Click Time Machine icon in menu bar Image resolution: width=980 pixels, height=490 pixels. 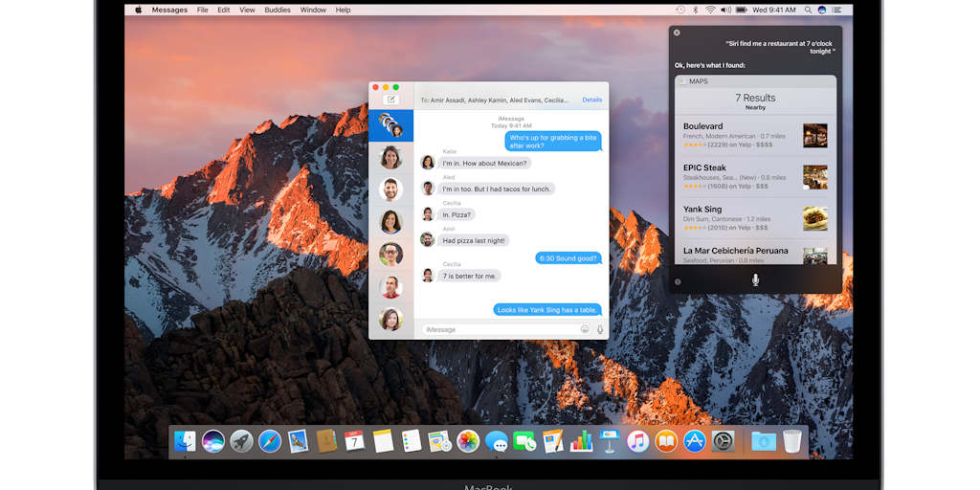click(680, 10)
